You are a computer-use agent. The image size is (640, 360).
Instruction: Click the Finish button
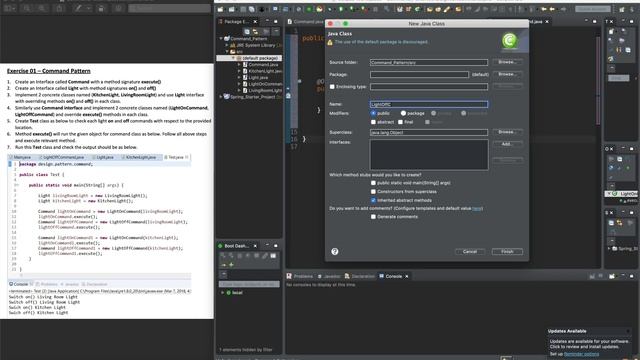coord(507,251)
